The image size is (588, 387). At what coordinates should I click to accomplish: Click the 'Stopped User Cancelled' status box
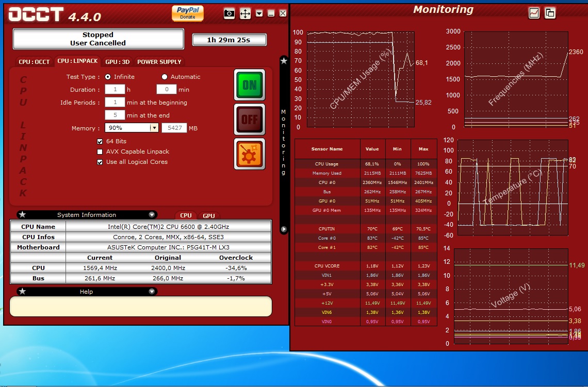98,39
